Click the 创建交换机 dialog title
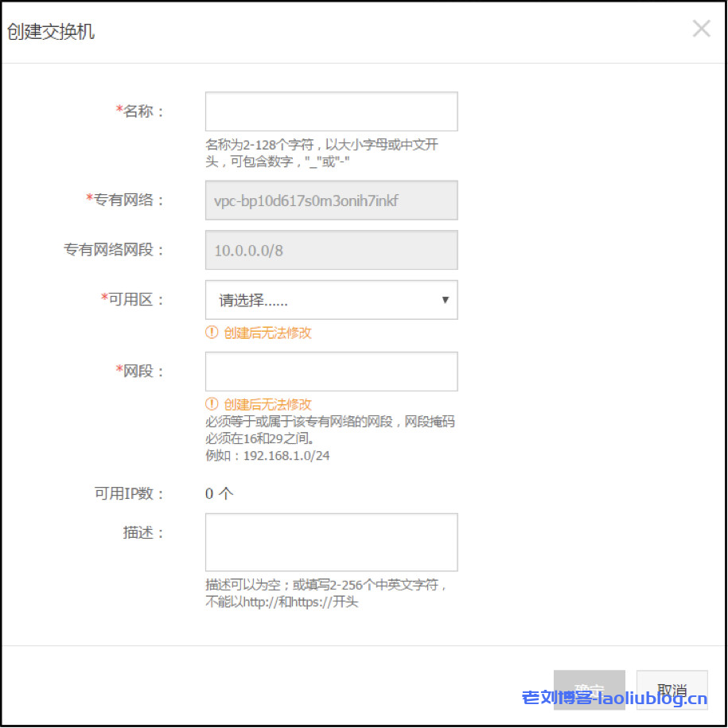This screenshot has width=728, height=728. [x=51, y=32]
